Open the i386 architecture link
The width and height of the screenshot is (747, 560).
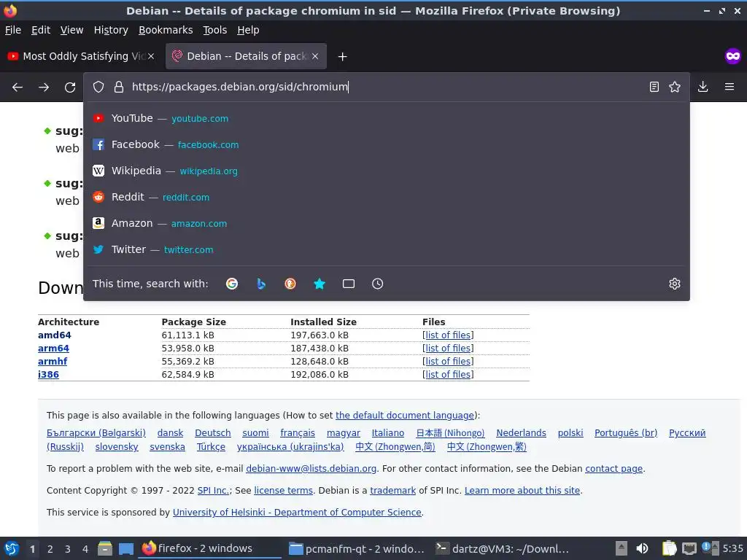click(x=49, y=375)
